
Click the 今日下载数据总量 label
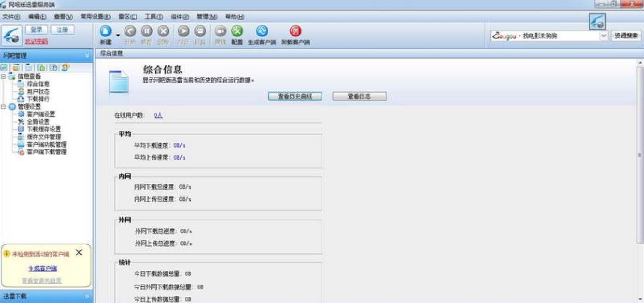coord(157,274)
